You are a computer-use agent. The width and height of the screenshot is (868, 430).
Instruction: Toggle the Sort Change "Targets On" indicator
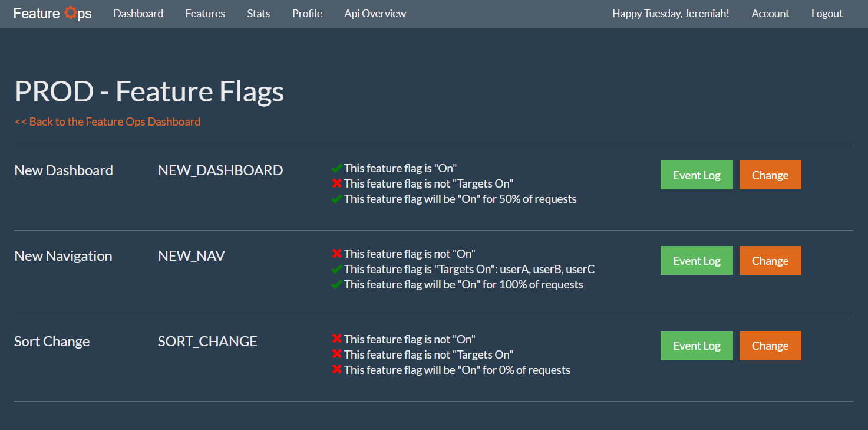tap(337, 353)
